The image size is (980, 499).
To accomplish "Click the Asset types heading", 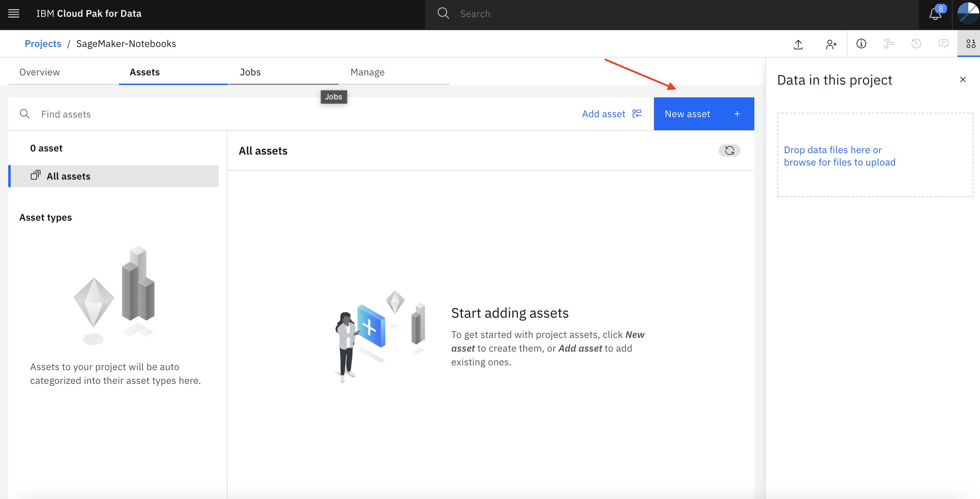I will (x=46, y=218).
